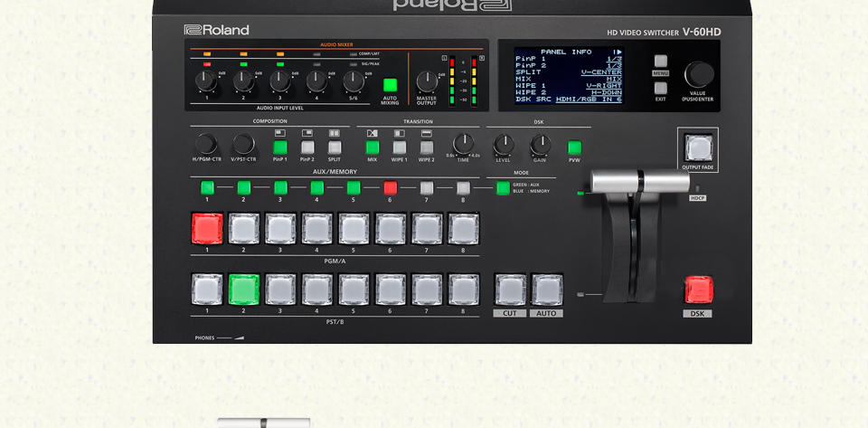Enable the PinP 1 composition button

[280, 147]
